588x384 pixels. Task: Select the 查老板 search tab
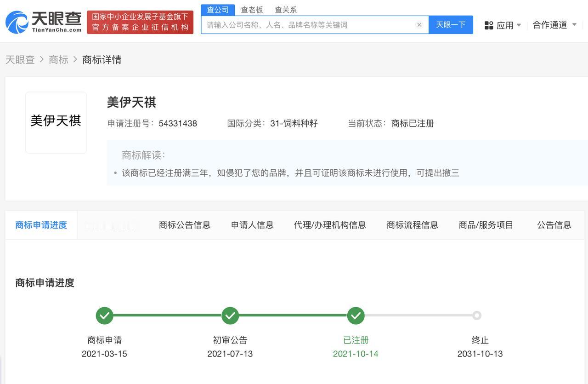click(x=252, y=10)
